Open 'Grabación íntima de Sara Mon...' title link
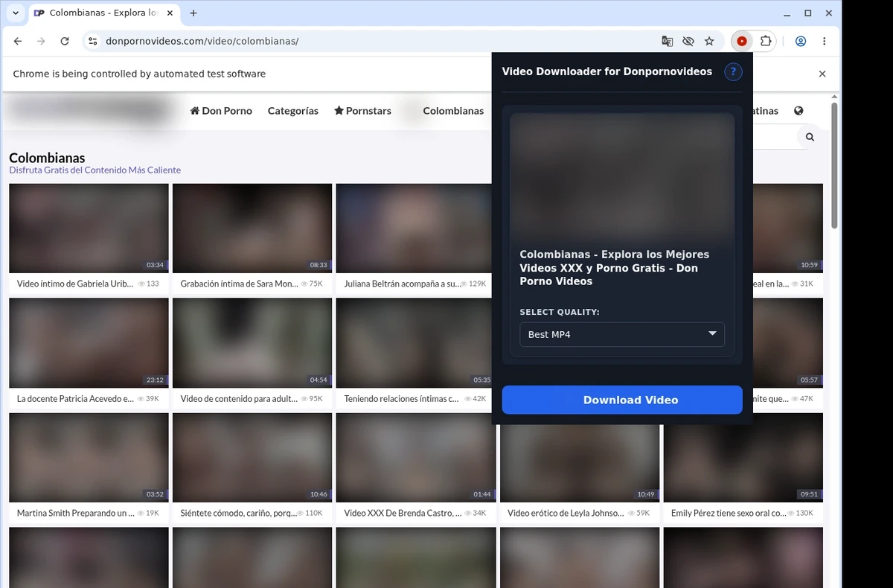Screen dimensions: 893x588 [x=239, y=284]
